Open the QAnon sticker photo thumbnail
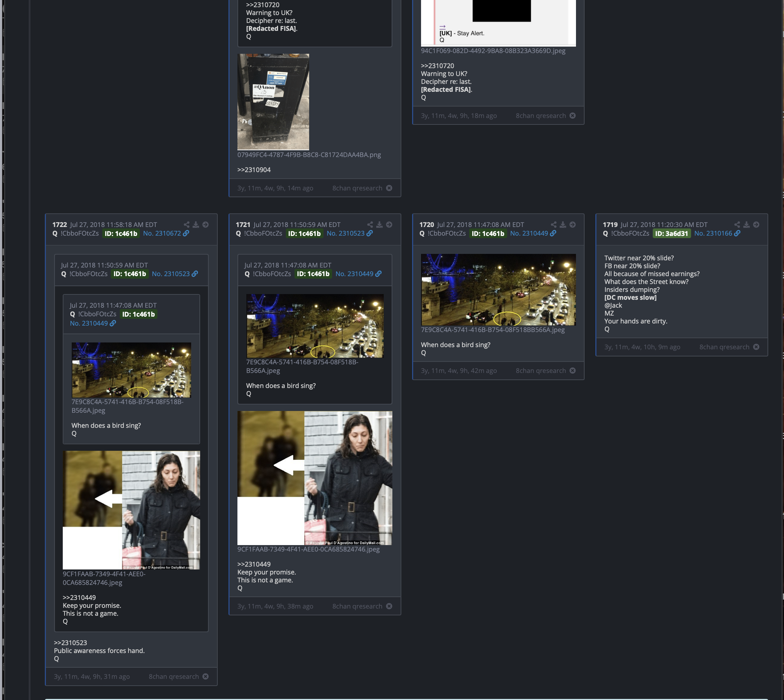 (273, 102)
